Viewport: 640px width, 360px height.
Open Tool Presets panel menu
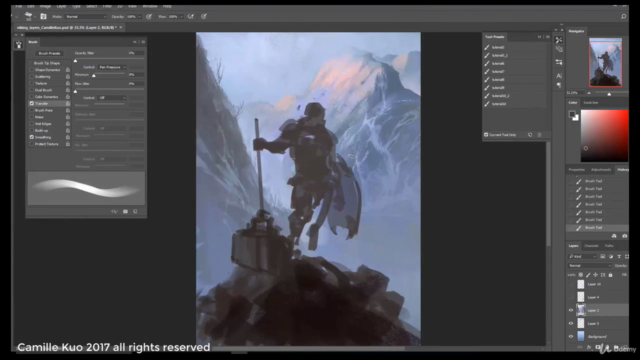coord(548,37)
